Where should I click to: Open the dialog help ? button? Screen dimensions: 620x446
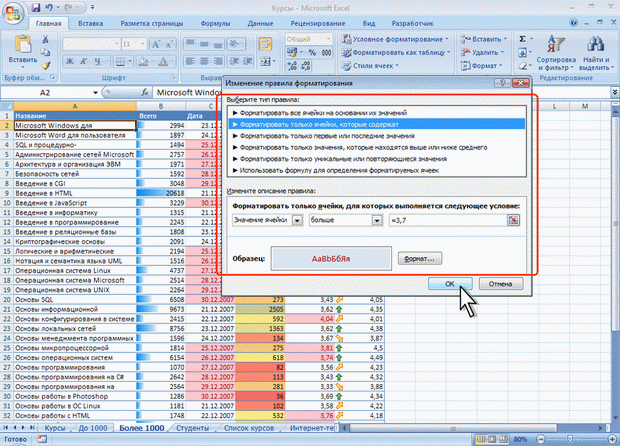(502, 83)
